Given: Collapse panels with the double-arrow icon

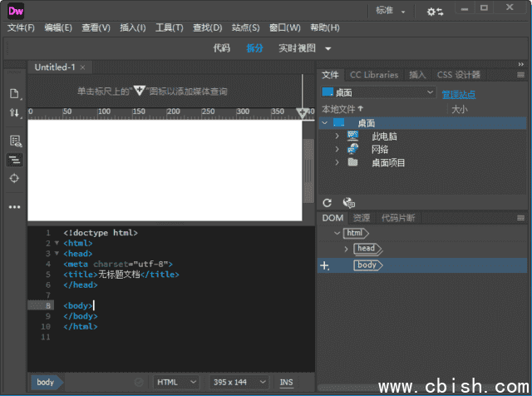Looking at the screenshot, I should 521,64.
